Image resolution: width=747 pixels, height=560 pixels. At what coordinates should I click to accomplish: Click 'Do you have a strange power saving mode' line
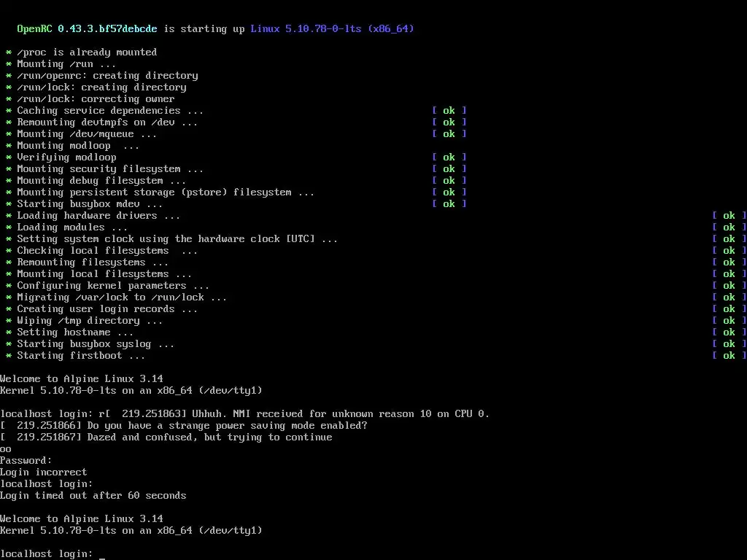[x=228, y=425]
